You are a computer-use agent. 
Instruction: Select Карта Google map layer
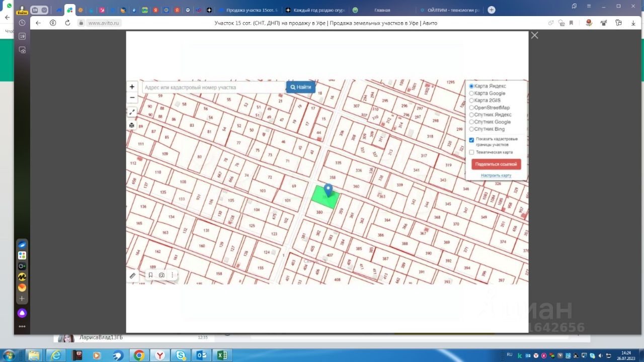(x=487, y=93)
